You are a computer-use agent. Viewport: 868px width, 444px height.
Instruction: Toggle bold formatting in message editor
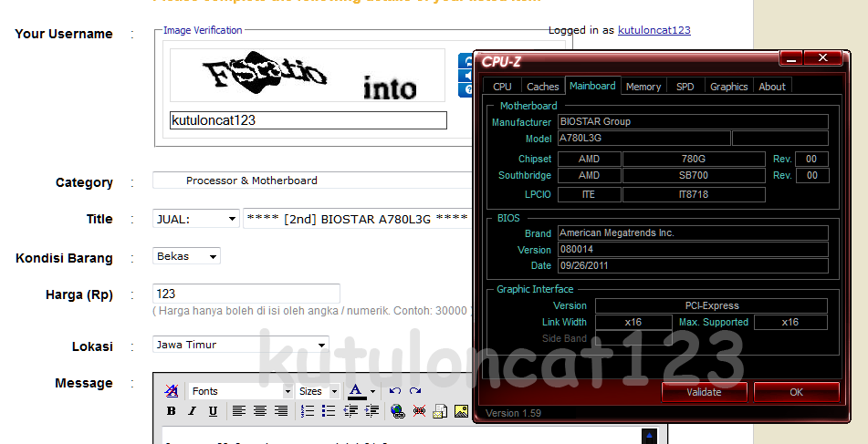[x=171, y=411]
